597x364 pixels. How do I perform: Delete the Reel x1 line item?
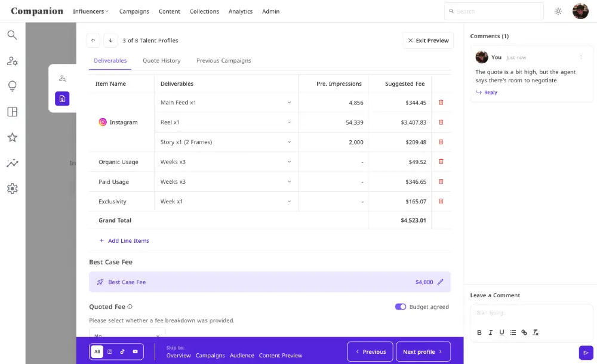point(441,122)
